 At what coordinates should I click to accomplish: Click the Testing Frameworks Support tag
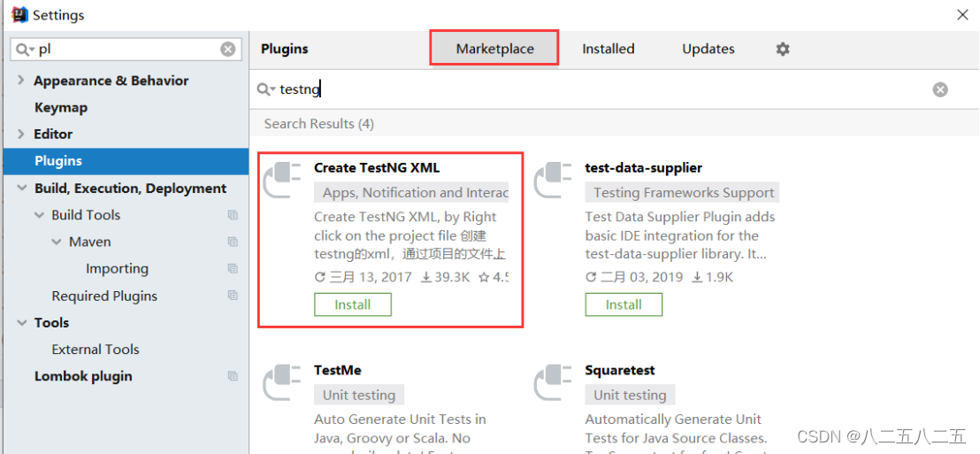pos(683,193)
